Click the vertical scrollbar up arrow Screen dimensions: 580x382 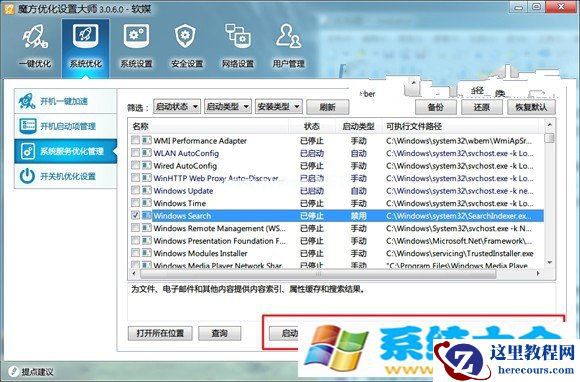[549, 125]
